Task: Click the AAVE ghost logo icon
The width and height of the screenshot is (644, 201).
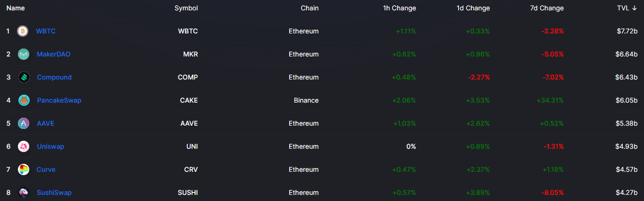Action: click(24, 123)
